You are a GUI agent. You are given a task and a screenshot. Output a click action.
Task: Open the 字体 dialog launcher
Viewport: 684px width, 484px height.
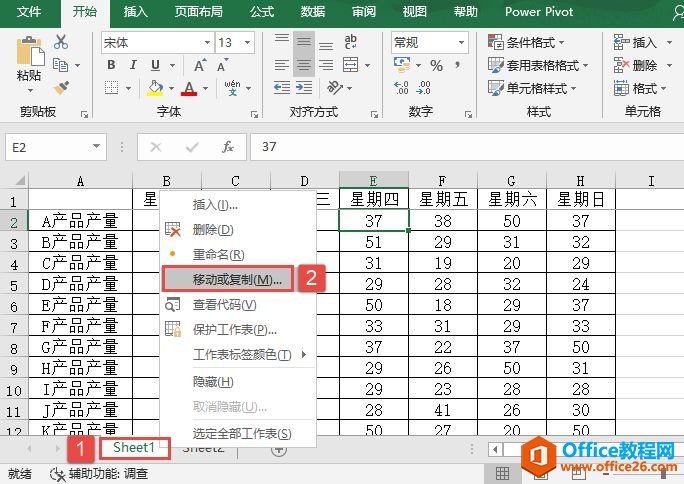(254, 115)
